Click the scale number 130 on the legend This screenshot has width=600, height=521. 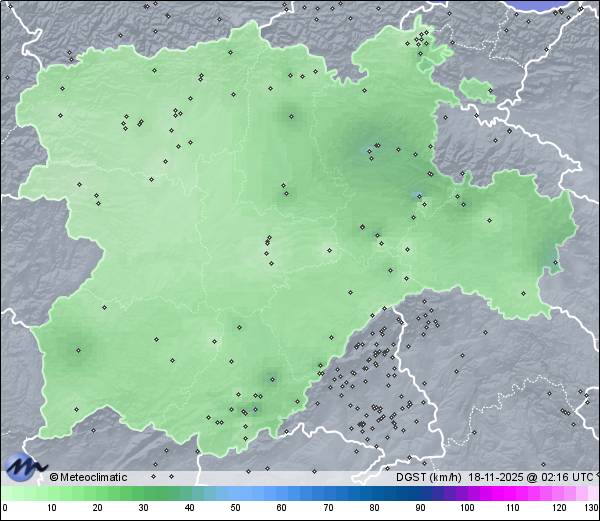point(590,509)
